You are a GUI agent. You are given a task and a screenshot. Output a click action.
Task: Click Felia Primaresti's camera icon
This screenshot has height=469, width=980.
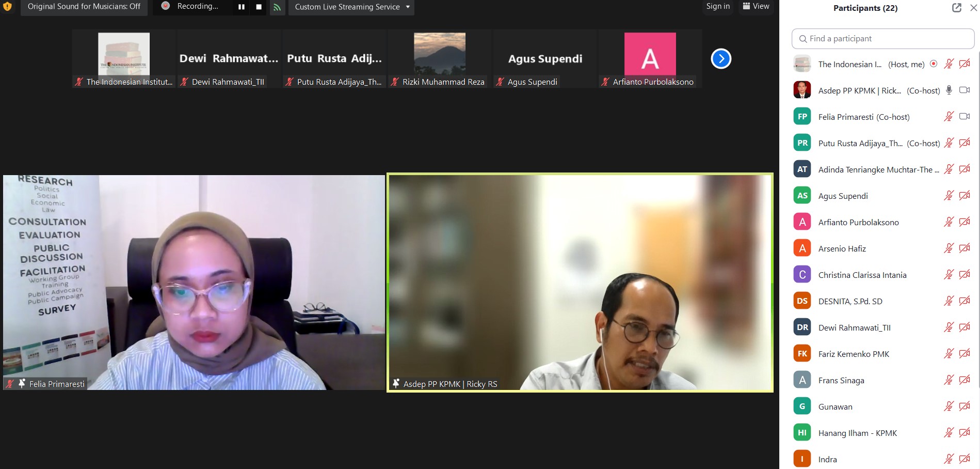(x=964, y=117)
